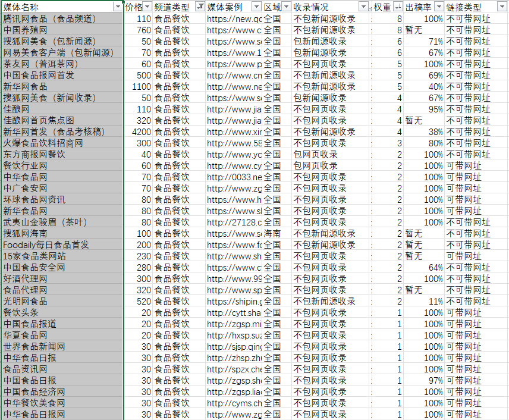Open the 媒体名称 column filter dropdown

[x=118, y=7]
